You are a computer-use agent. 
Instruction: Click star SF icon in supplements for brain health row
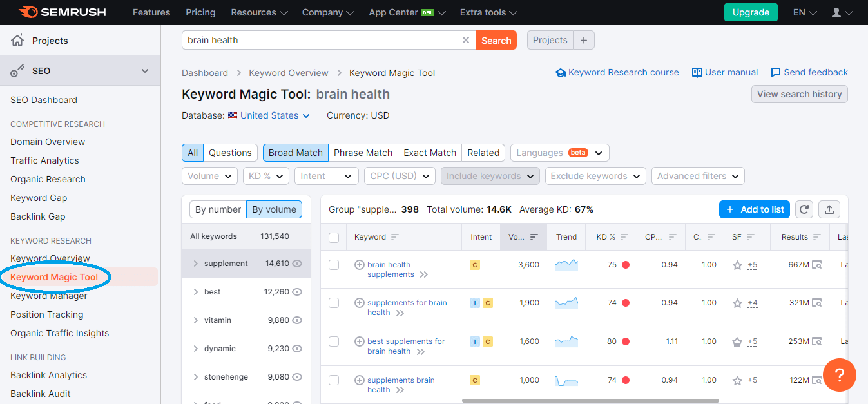737,303
